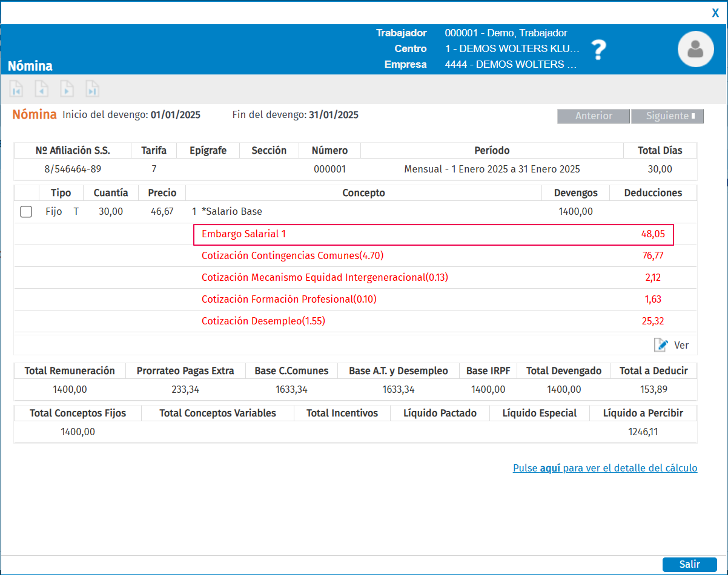Go to previous record arrow icon
This screenshot has height=575, width=728.
[x=41, y=89]
